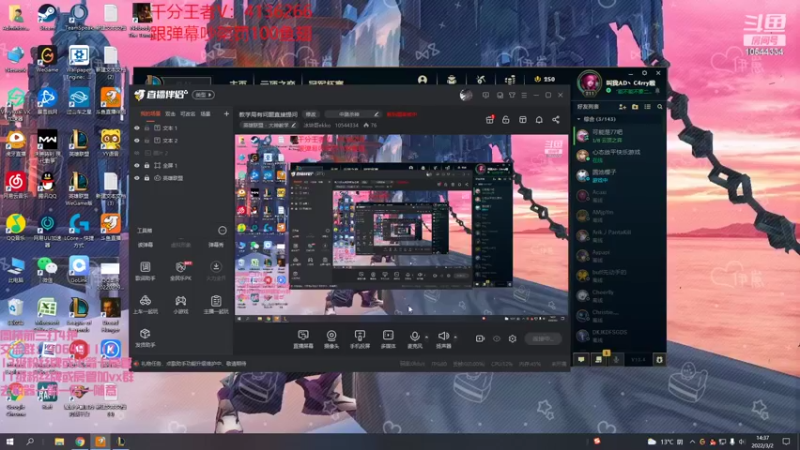Open the 弹幕秀 toolbox tab
This screenshot has height=450, width=800.
216,245
